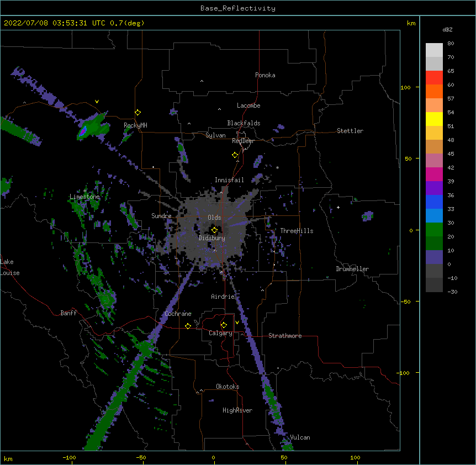Click the Lake Louise label

(10, 267)
